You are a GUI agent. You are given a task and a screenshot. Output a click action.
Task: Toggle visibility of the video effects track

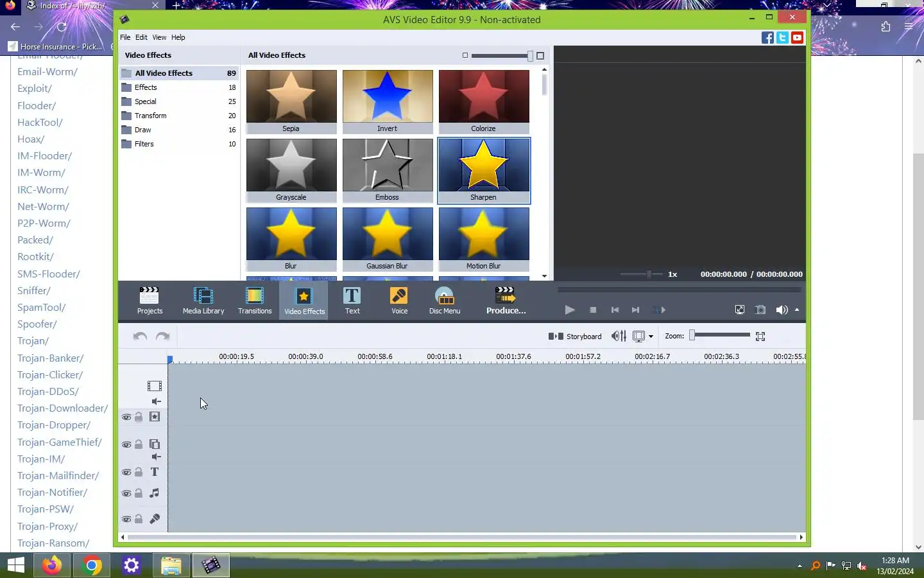(126, 417)
